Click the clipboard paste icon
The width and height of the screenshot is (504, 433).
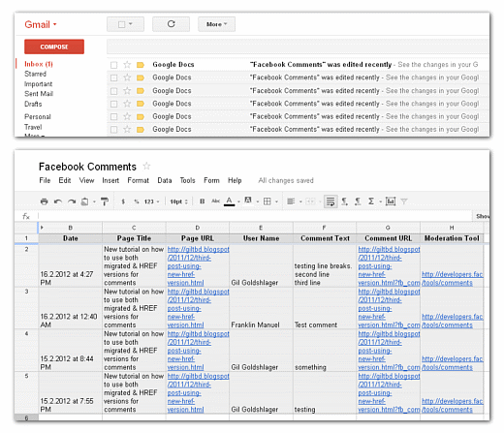click(84, 201)
